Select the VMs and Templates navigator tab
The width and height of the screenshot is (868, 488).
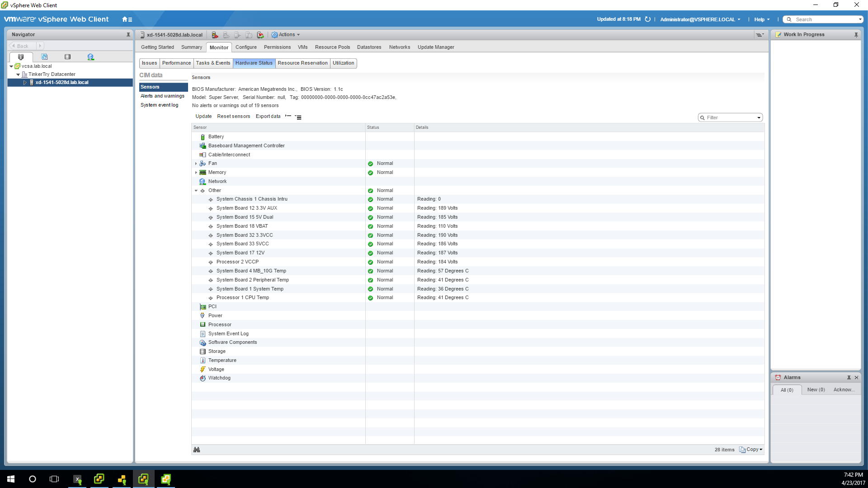pos(44,57)
